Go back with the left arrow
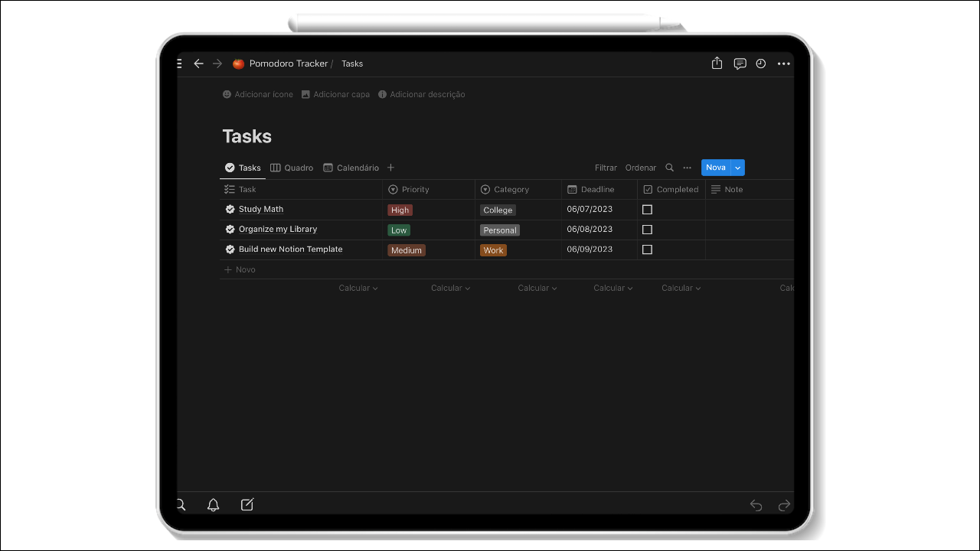The height and width of the screenshot is (551, 980). tap(198, 64)
